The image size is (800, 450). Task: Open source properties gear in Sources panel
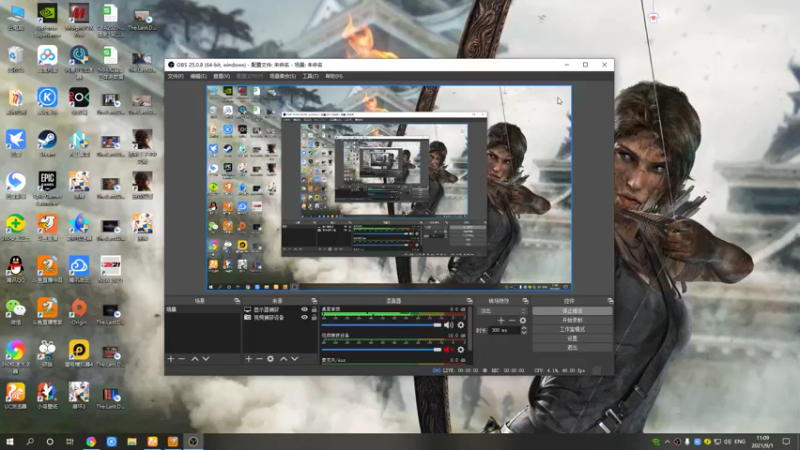270,359
